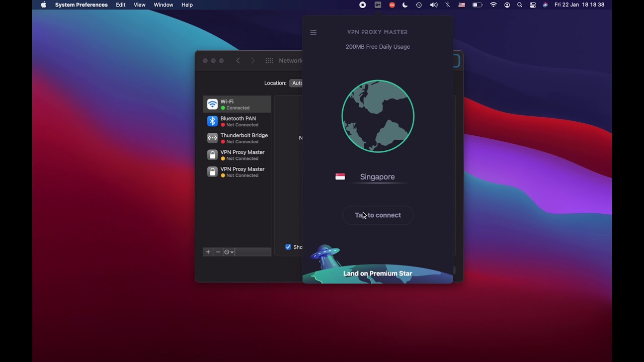The height and width of the screenshot is (362, 644).
Task: Click the 'VPN PROXY MASTER' title text
Action: pyautogui.click(x=377, y=32)
